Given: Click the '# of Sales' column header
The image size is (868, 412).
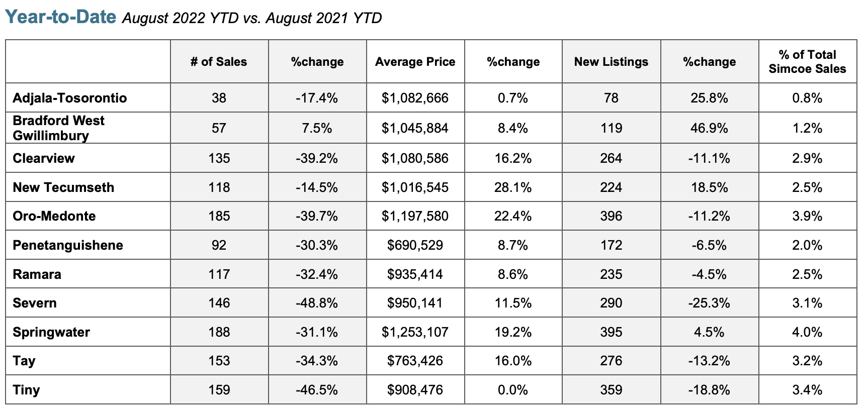Looking at the screenshot, I should 219,62.
